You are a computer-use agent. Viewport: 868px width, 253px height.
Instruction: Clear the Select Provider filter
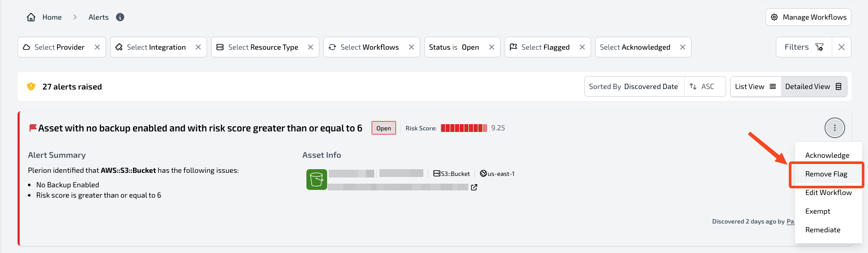[x=97, y=47]
